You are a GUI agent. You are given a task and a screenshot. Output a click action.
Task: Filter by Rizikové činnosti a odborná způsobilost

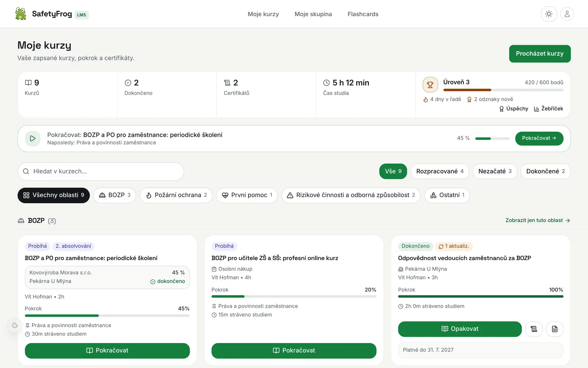pyautogui.click(x=351, y=195)
